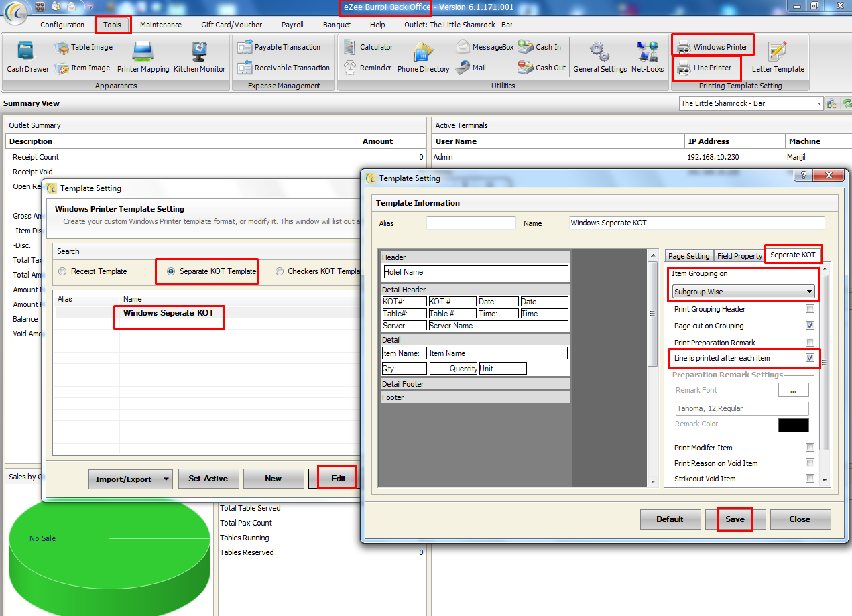
Task: Click the Set Active button
Action: click(x=208, y=479)
